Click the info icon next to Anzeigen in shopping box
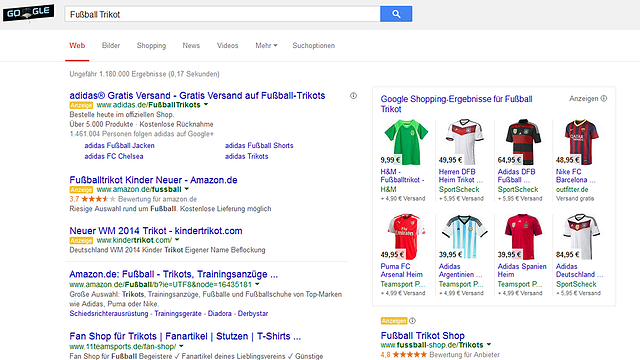640x360 pixels. (604, 98)
